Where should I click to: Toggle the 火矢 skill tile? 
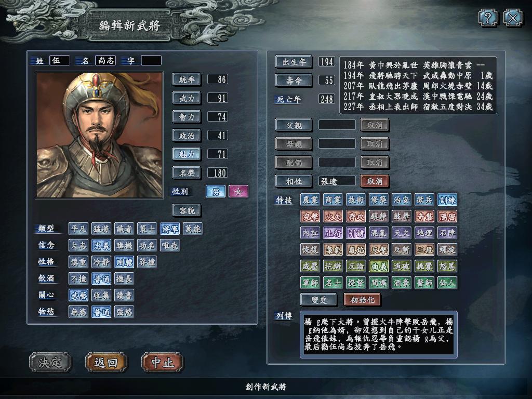333,217
